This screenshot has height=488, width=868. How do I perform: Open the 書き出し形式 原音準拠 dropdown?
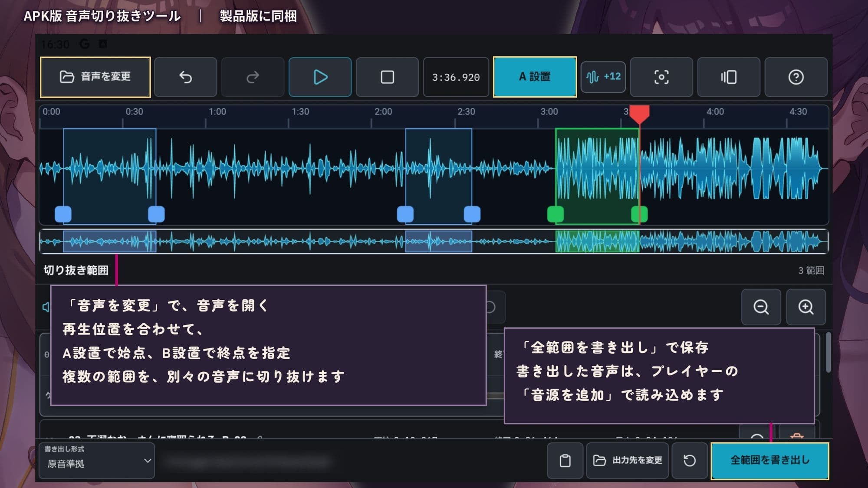click(97, 460)
